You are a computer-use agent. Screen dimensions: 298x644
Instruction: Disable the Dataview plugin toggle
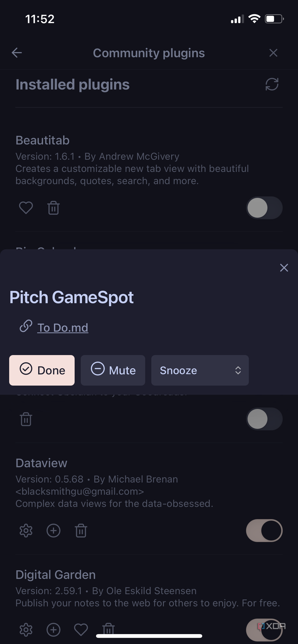264,531
